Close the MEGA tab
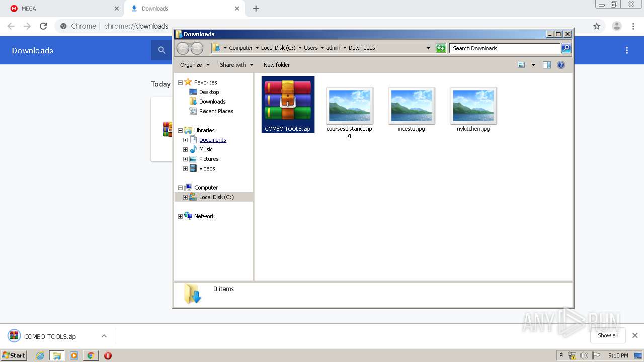The height and width of the screenshot is (362, 644). coord(116,9)
